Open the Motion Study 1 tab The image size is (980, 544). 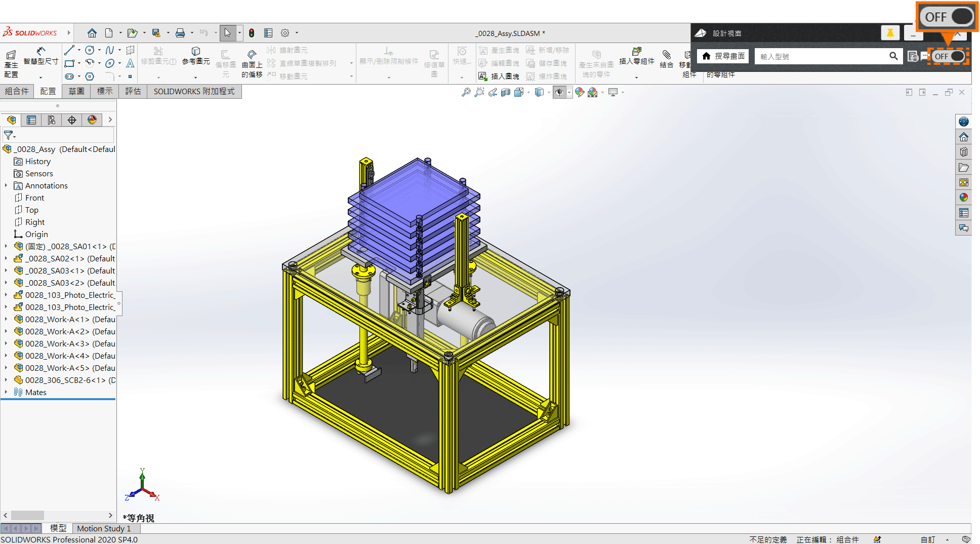point(103,528)
